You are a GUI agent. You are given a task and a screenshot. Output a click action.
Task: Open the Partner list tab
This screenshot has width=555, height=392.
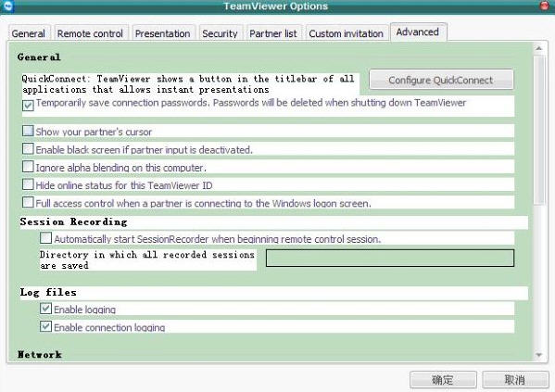coord(273,33)
